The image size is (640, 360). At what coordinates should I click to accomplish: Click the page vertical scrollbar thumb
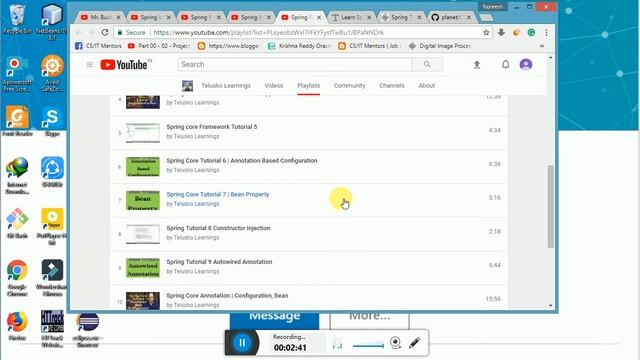[550, 207]
